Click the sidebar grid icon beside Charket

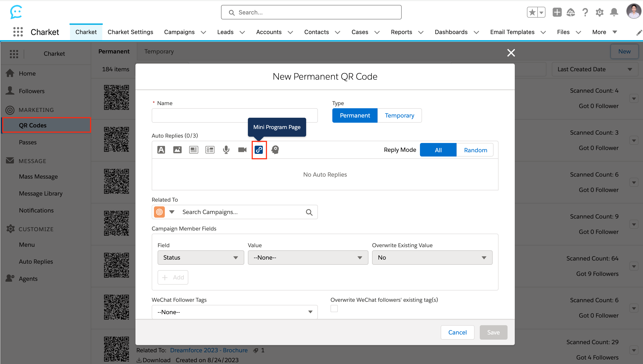pyautogui.click(x=14, y=54)
